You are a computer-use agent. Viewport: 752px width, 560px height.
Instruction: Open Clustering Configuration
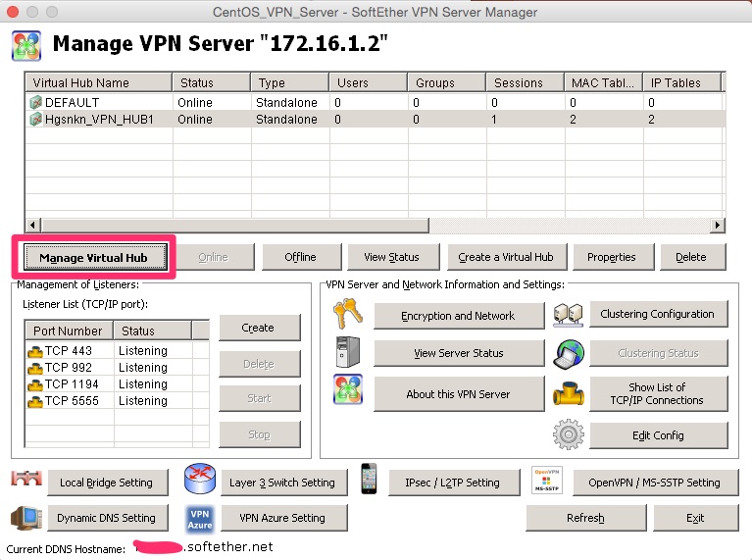tap(658, 314)
